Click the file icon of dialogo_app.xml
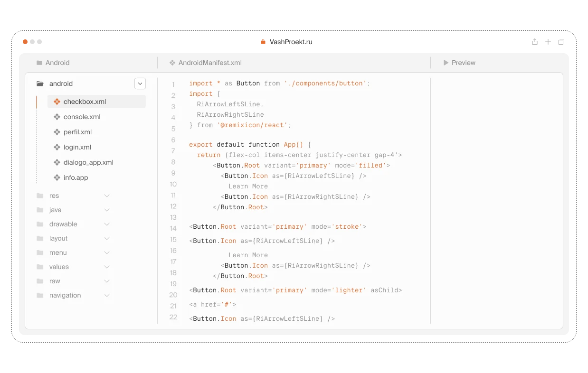This screenshot has width=588, height=373. (x=57, y=162)
